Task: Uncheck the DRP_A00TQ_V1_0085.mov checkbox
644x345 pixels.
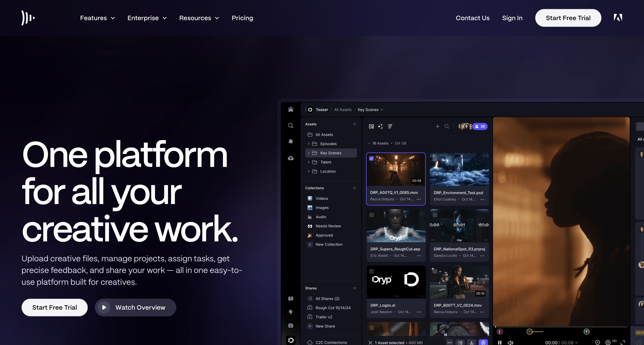Action: tap(371, 158)
